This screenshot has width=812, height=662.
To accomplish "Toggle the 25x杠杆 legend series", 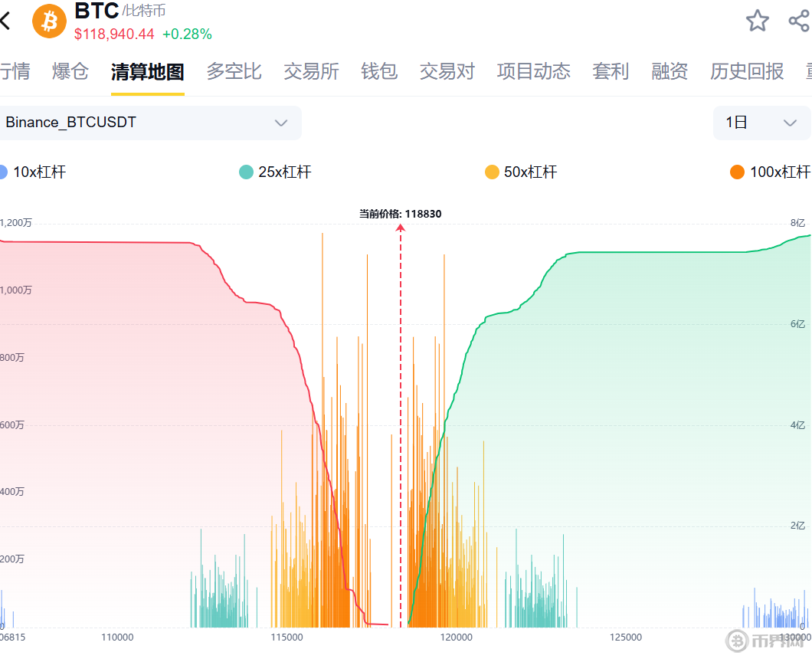I will [x=276, y=172].
